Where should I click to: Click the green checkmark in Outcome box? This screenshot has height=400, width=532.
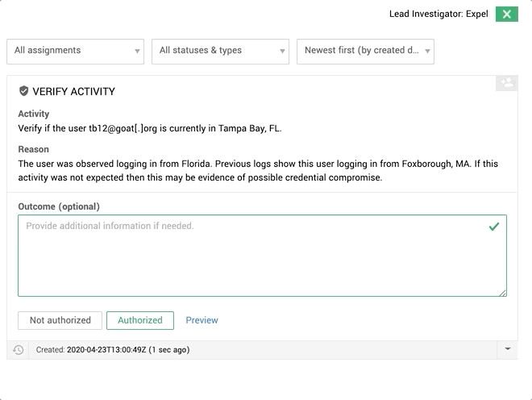coord(494,227)
